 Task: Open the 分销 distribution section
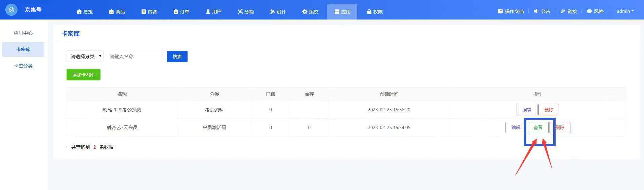[x=246, y=12]
